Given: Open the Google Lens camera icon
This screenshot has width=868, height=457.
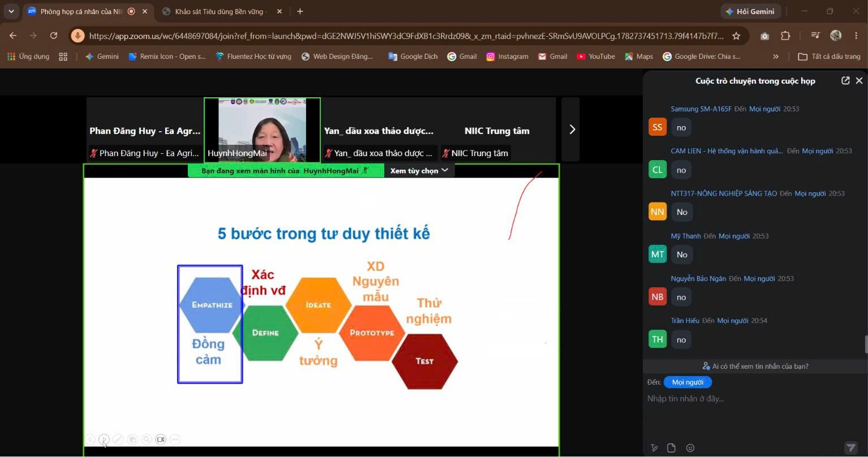Looking at the screenshot, I should pos(764,36).
